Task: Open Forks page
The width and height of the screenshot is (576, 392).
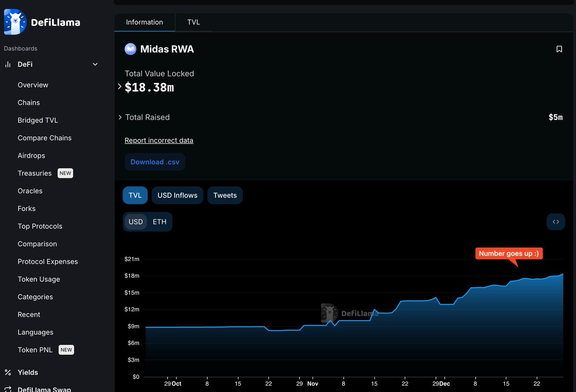Action: pyautogui.click(x=27, y=209)
